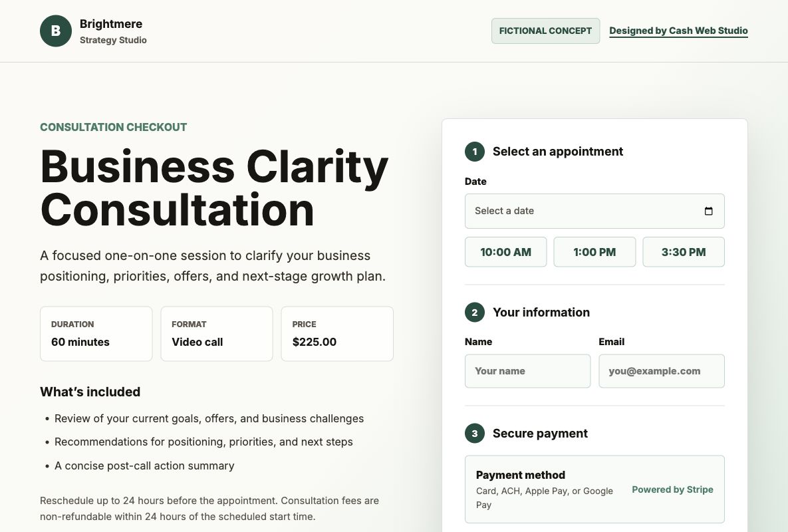Focus the Select a date field
This screenshot has height=532, width=788.
(594, 211)
